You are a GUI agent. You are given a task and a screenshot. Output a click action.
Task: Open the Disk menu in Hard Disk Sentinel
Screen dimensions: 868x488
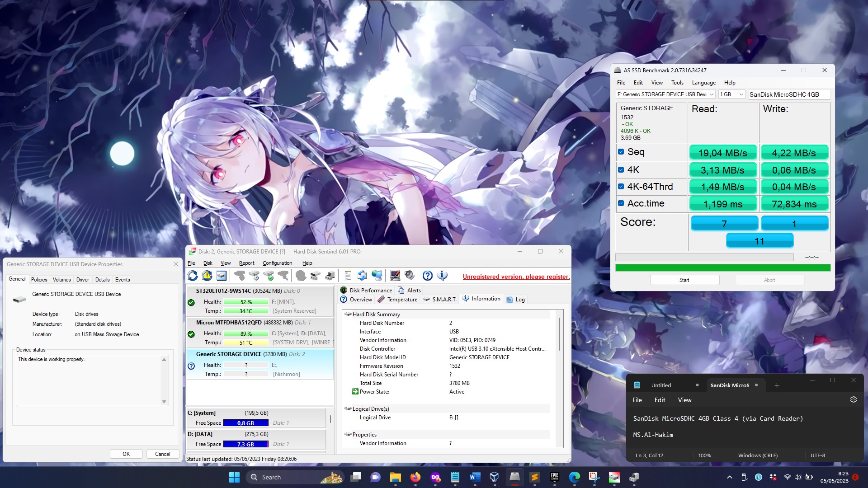(208, 263)
